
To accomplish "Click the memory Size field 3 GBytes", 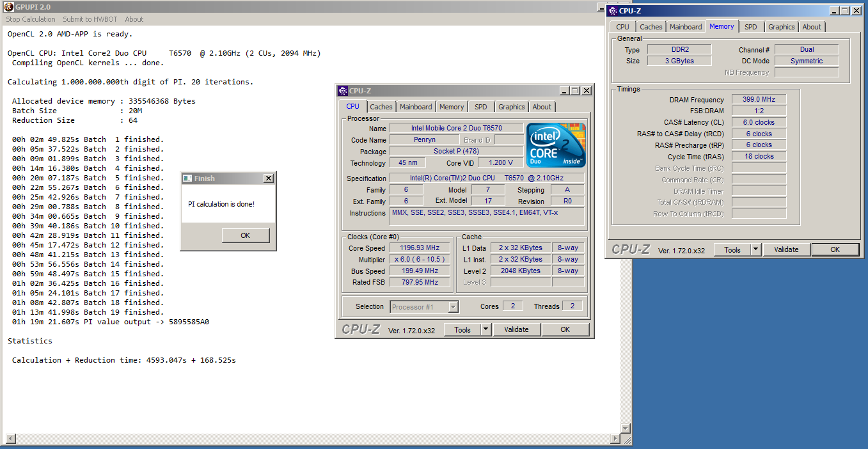I will pyautogui.click(x=679, y=61).
